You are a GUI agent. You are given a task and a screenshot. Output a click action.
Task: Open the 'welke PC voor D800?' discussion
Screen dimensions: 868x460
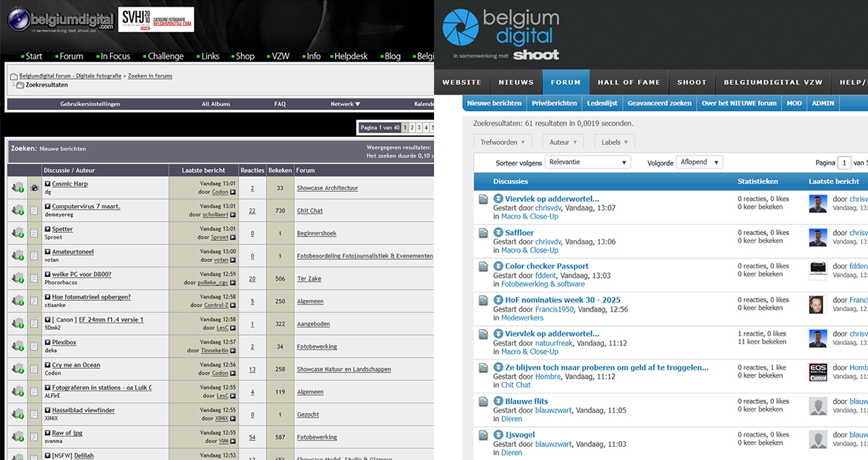point(82,274)
